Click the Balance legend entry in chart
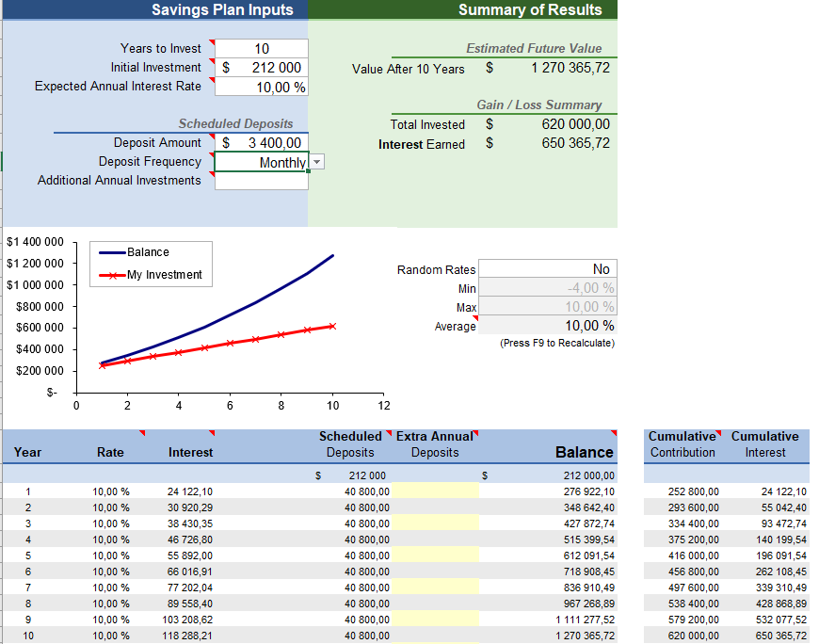 point(148,252)
